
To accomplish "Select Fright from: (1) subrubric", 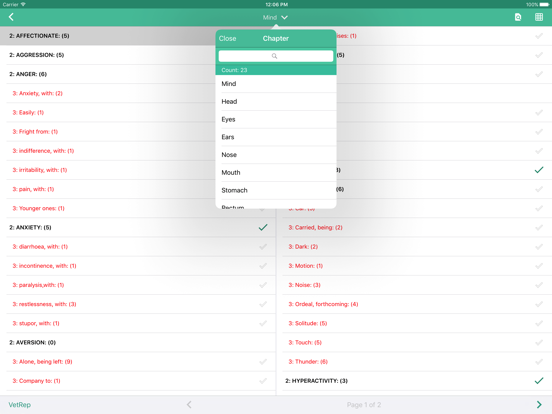I will click(x=35, y=132).
